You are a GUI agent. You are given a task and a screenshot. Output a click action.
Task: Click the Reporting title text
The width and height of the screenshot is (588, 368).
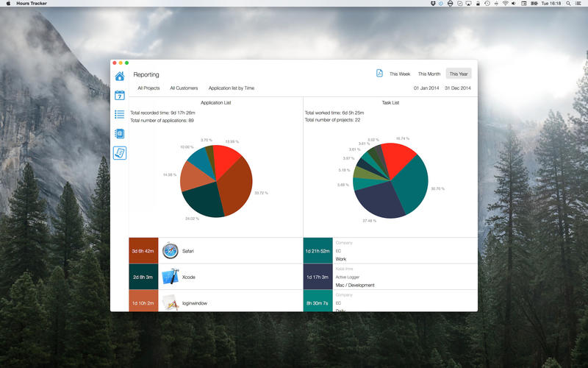pos(146,74)
